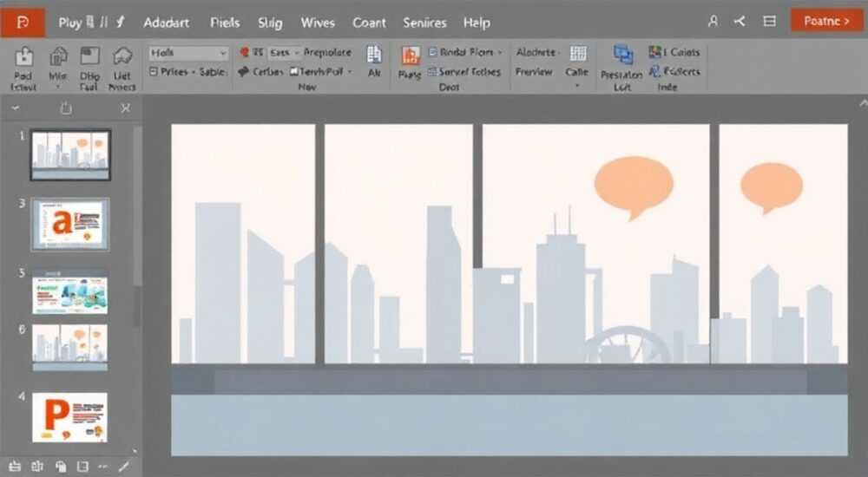Viewport: 868px width, 477px height.
Task: Open the Seniires ribbon tab
Action: pyautogui.click(x=424, y=23)
